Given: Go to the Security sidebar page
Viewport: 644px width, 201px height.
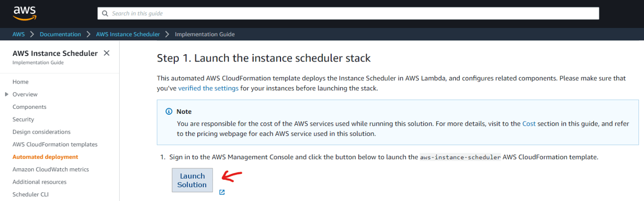Looking at the screenshot, I should tap(23, 119).
